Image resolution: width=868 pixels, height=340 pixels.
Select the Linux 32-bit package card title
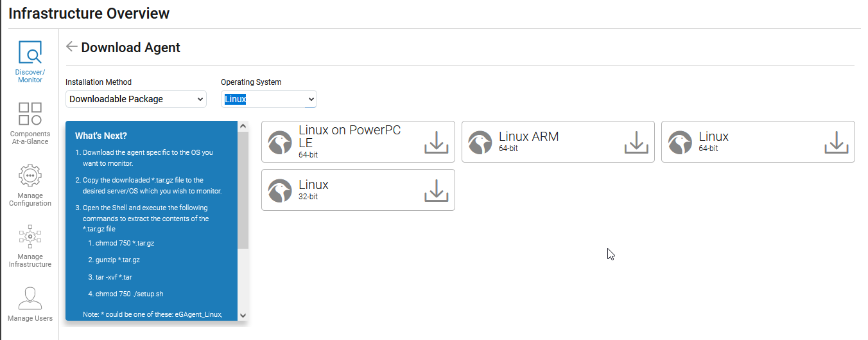[313, 185]
